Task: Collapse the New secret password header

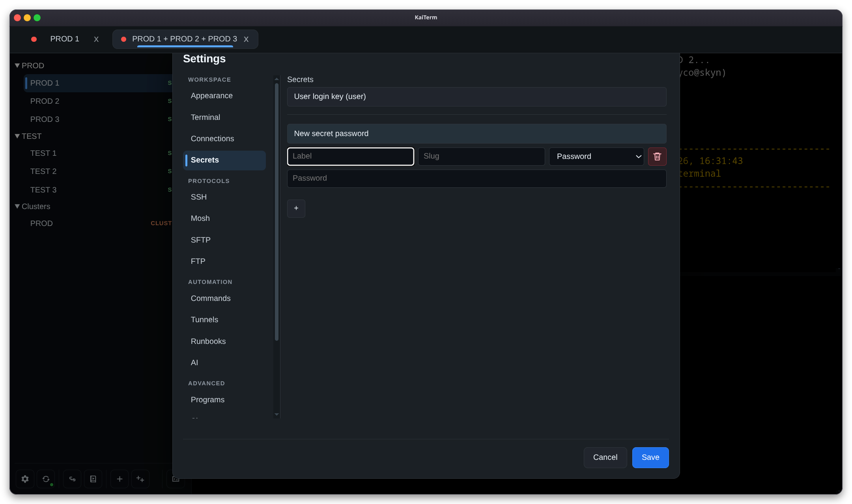Action: tap(476, 134)
